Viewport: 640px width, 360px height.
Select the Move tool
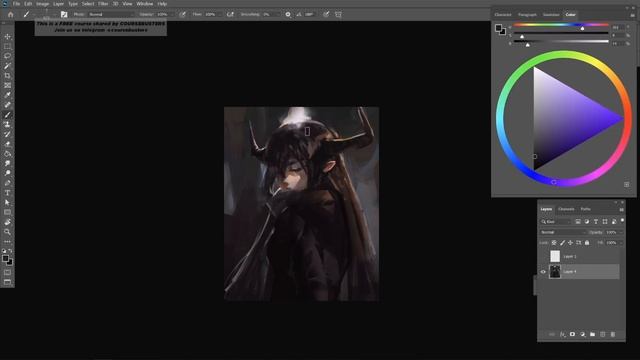pos(7,37)
